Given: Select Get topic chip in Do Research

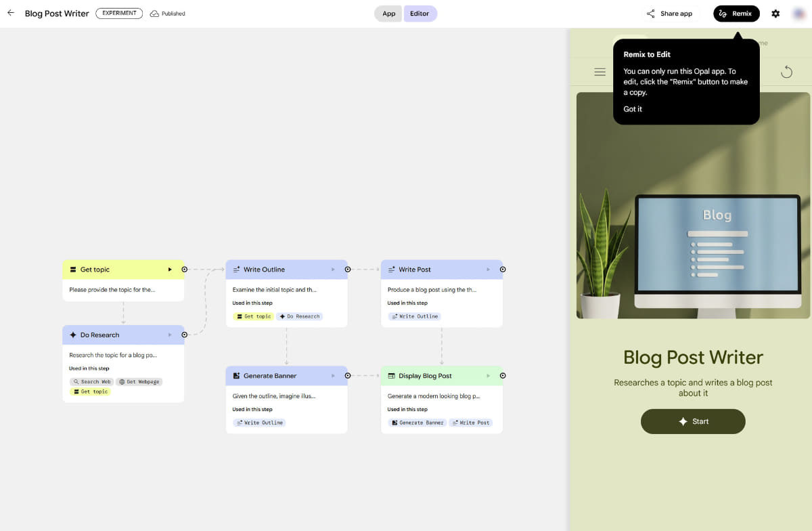Looking at the screenshot, I should (91, 391).
